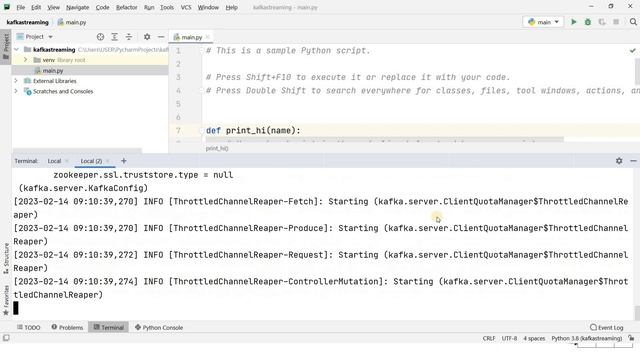Screen dimensions: 640x360
Task: Open the Problems tool window
Action: coord(67,327)
